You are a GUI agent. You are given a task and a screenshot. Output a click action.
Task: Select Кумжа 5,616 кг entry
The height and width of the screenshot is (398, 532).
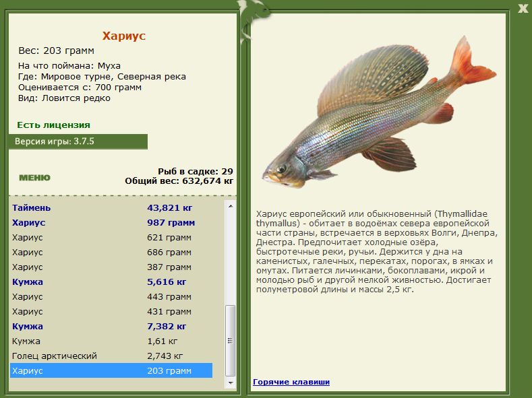[x=111, y=281]
